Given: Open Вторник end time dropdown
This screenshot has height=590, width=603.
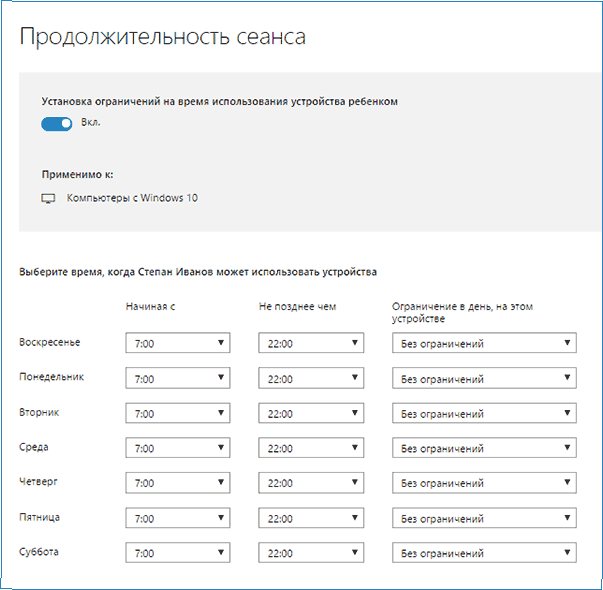Looking at the screenshot, I should 311,413.
